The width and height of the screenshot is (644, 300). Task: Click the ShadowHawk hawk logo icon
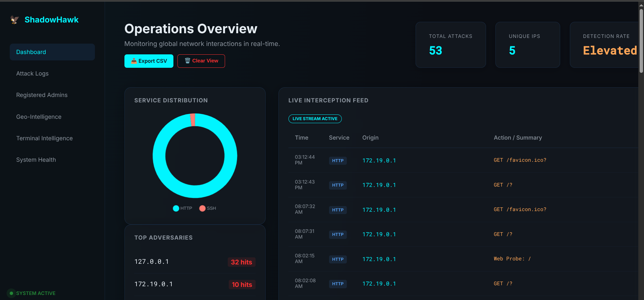[x=14, y=20]
